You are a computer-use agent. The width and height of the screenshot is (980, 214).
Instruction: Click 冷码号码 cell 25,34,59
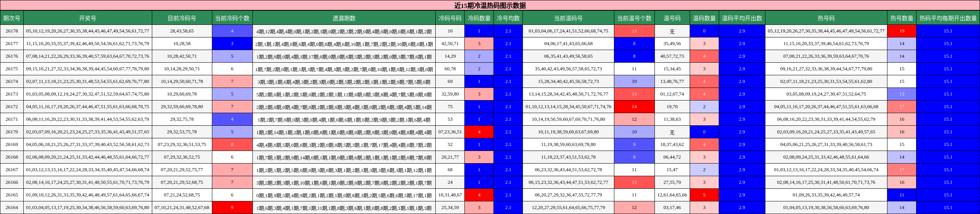[450, 208]
